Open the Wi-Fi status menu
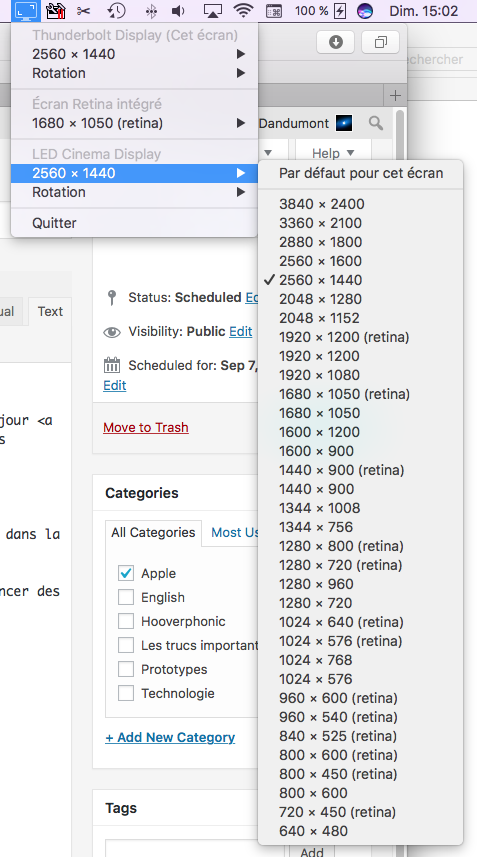Viewport: 477px width, 857px height. [x=243, y=10]
